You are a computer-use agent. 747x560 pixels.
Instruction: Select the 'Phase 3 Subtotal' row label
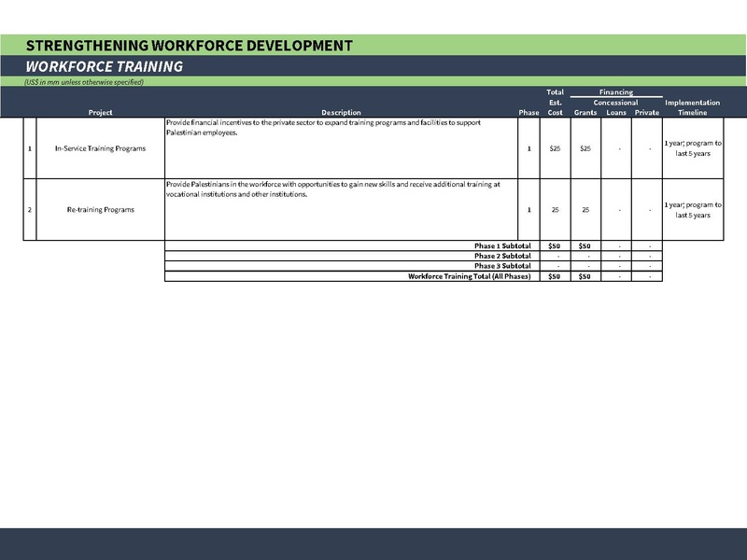(x=502, y=266)
